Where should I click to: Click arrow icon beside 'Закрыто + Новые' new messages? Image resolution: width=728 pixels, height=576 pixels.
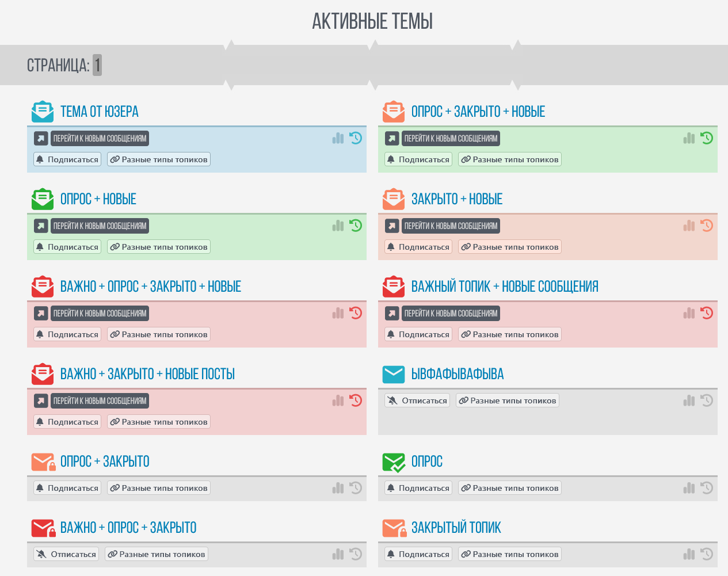(x=392, y=226)
